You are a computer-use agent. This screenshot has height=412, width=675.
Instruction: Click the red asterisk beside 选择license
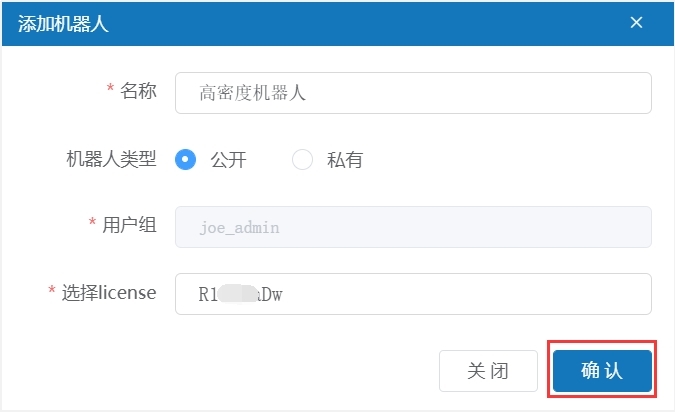[x=51, y=293]
